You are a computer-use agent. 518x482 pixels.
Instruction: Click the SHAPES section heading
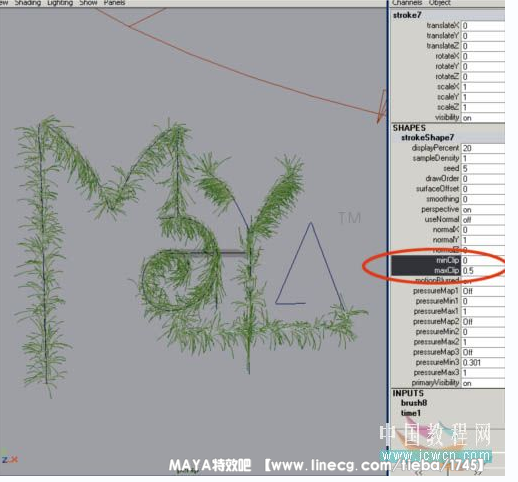pyautogui.click(x=409, y=128)
